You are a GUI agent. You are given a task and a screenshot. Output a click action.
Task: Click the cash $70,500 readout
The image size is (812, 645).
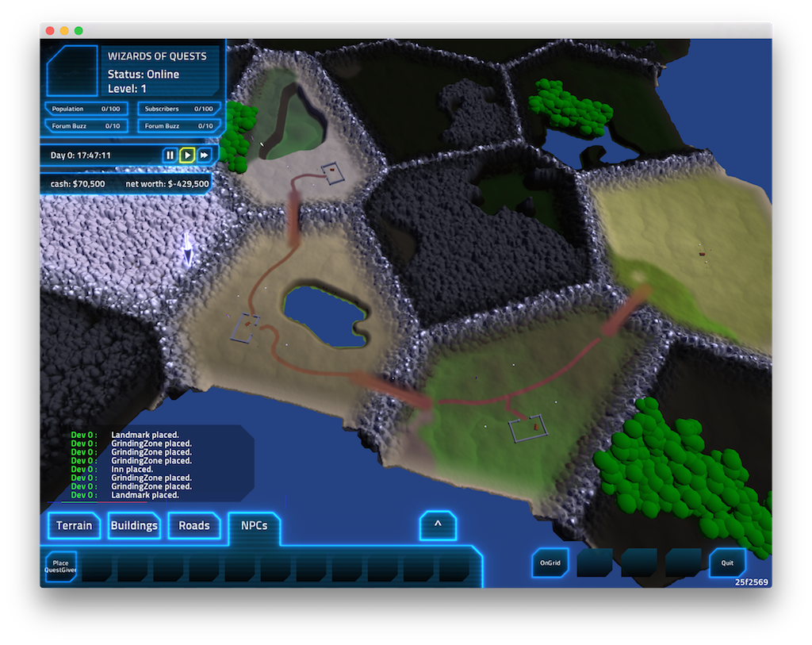tap(78, 184)
